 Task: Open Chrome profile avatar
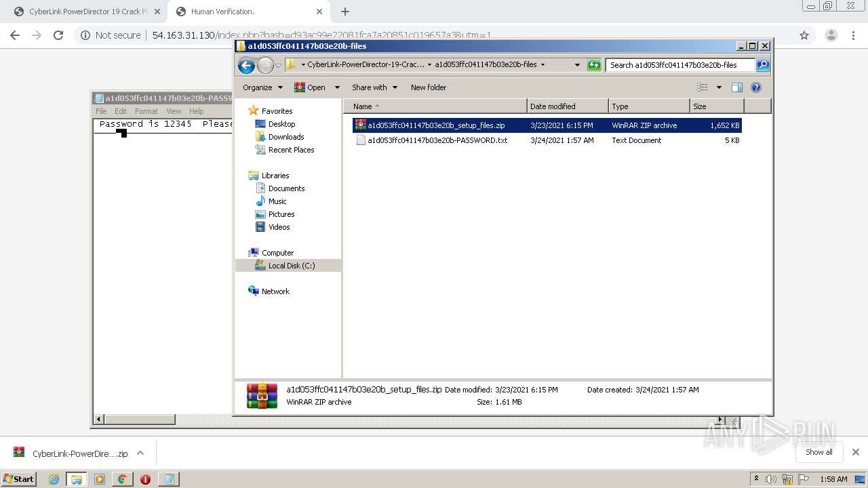[x=831, y=35]
